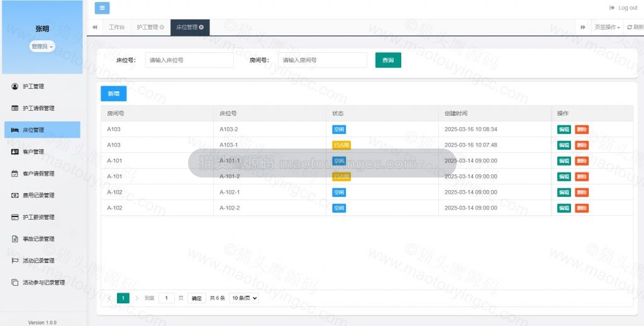Close the 床位管理 tab

point(201,27)
